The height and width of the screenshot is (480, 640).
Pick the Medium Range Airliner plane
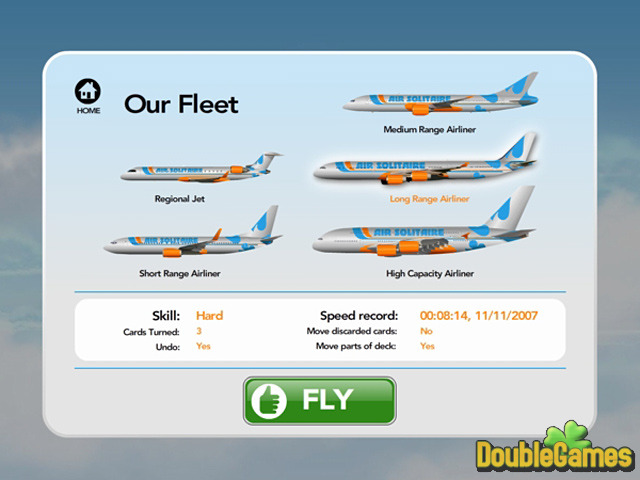[440, 94]
